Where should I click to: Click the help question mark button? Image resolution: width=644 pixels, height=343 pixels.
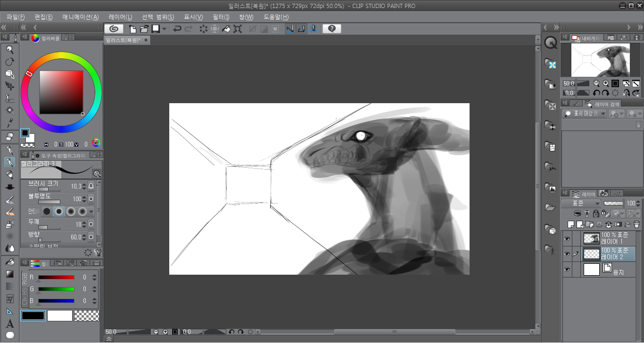332,29
